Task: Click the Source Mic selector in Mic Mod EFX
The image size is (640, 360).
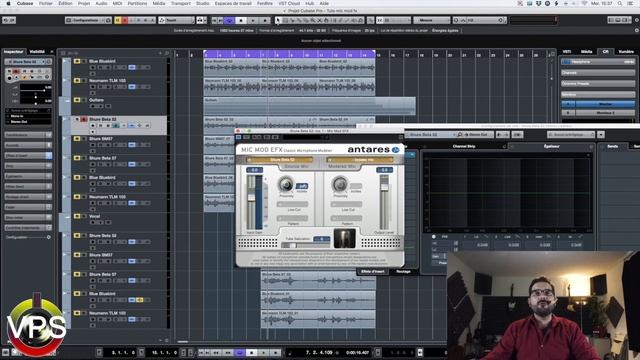Action: pos(280,160)
